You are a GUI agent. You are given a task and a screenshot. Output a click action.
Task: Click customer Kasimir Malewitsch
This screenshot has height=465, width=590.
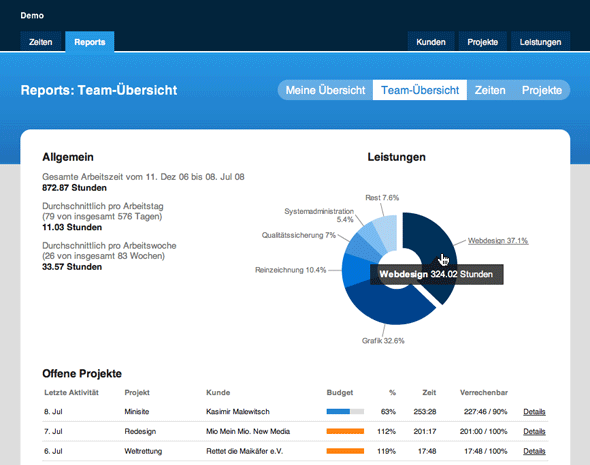pyautogui.click(x=238, y=412)
